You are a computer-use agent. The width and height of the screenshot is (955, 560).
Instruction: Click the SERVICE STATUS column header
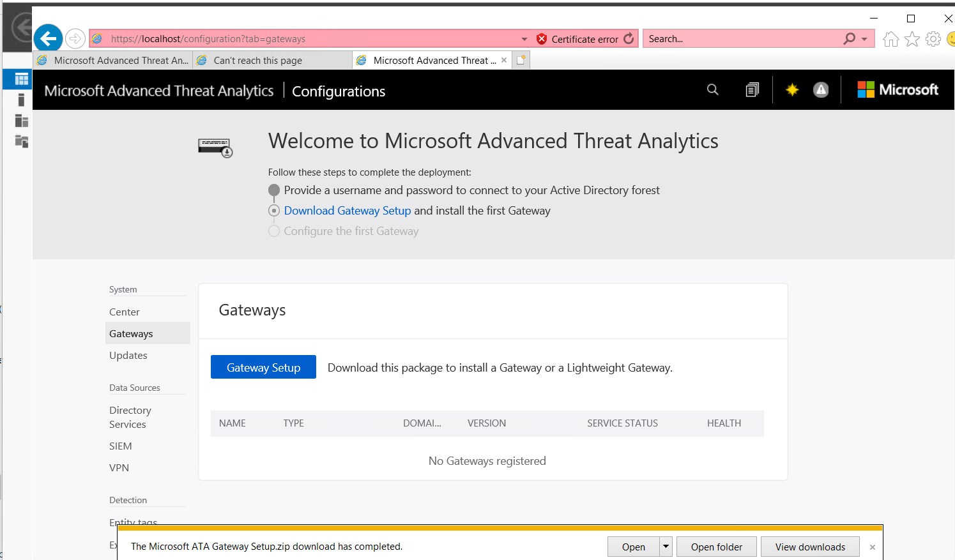point(623,423)
